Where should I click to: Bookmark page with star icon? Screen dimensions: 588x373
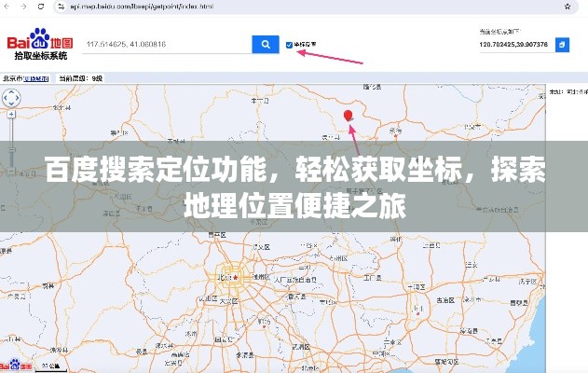[566, 7]
